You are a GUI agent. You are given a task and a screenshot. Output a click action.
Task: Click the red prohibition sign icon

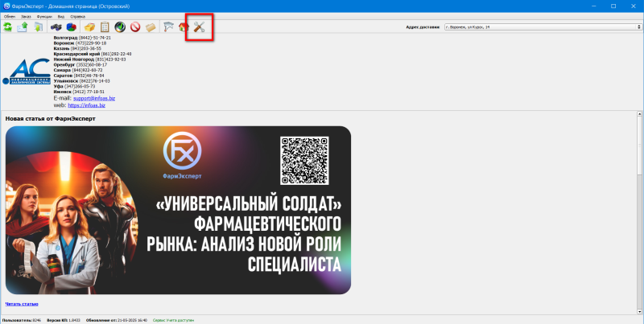[135, 28]
